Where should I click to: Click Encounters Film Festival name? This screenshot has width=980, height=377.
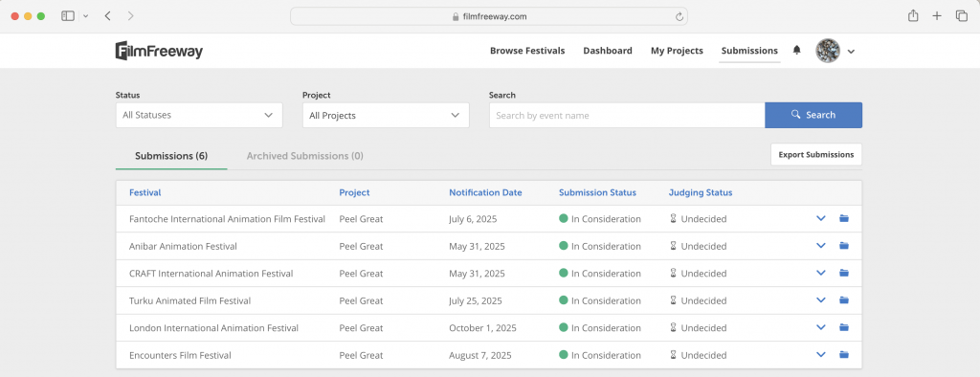(x=180, y=355)
